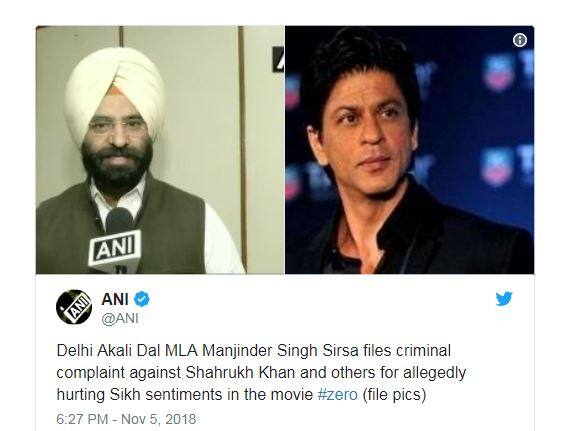The image size is (564, 431).
Task: Click the "(file pics)" text
Action: 394,395
